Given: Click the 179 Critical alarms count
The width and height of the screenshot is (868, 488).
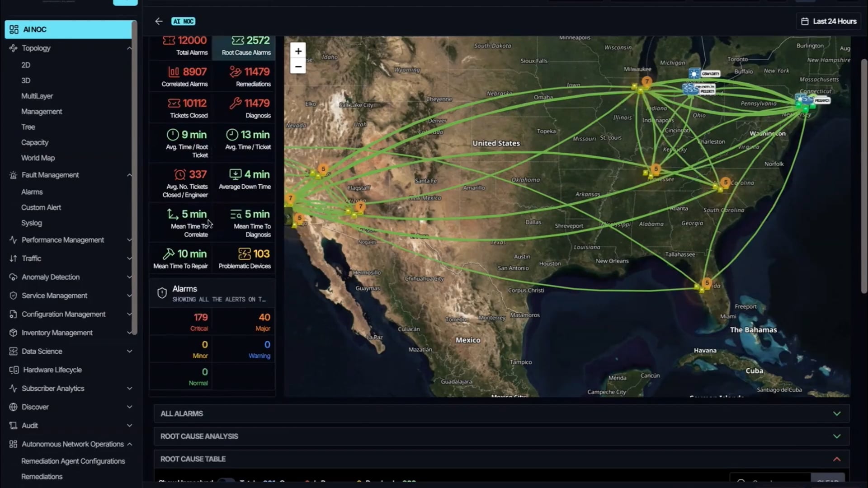Looking at the screenshot, I should [x=200, y=318].
